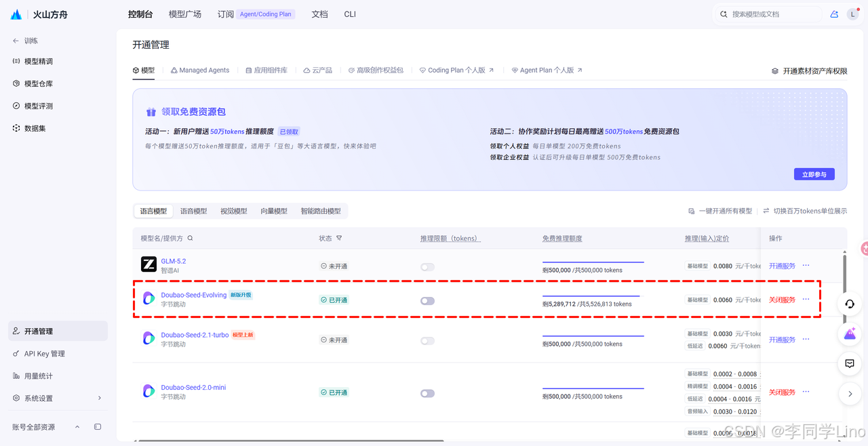Click 切换百万tokens单位展示
The image size is (868, 446).
coord(805,211)
